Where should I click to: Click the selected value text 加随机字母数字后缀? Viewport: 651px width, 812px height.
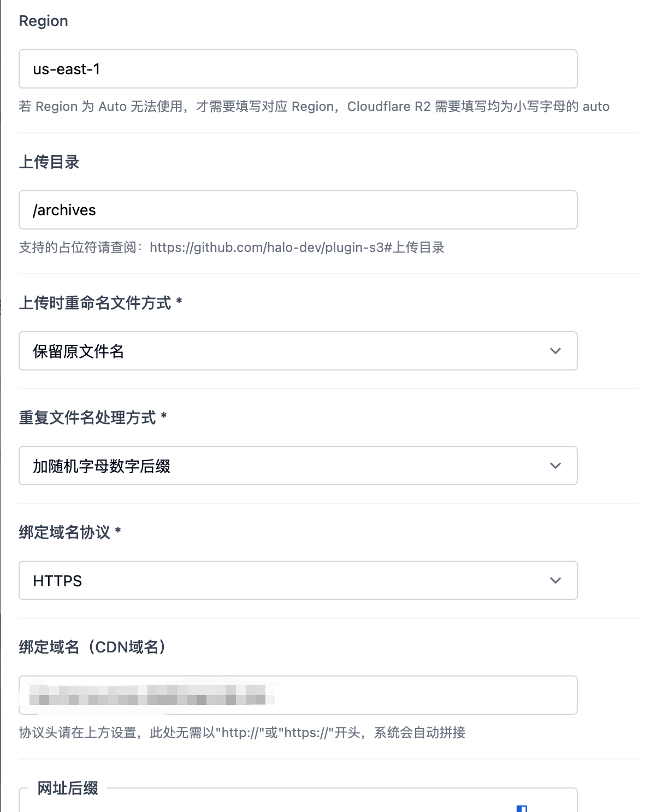point(102,466)
